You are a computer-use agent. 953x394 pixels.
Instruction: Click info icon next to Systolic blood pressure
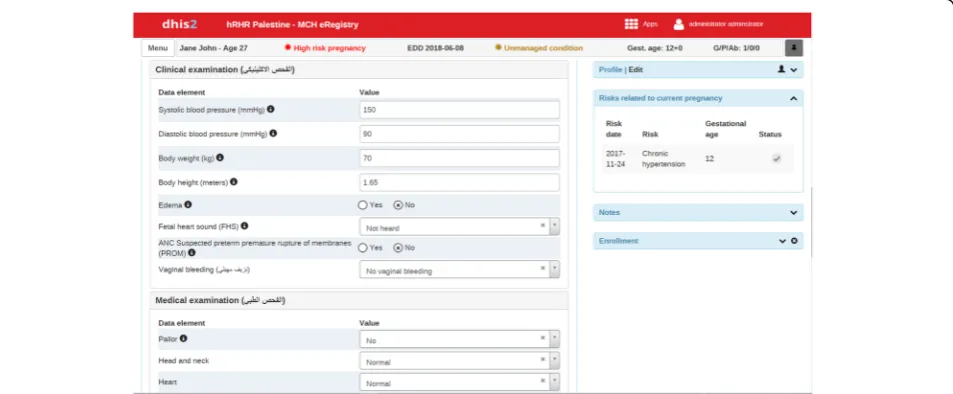pyautogui.click(x=270, y=109)
